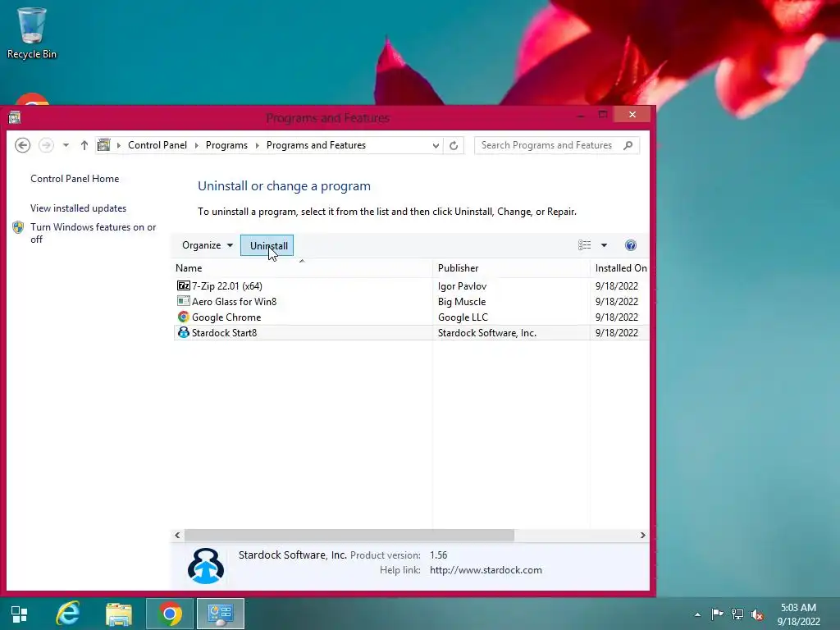The image size is (840, 630).
Task: Click the search magnifier icon
Action: tap(628, 145)
